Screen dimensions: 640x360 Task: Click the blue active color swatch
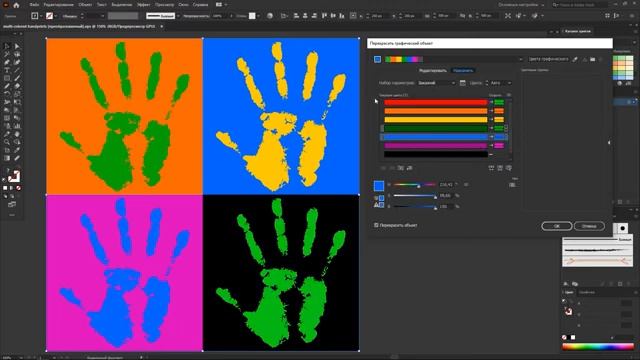tap(379, 186)
